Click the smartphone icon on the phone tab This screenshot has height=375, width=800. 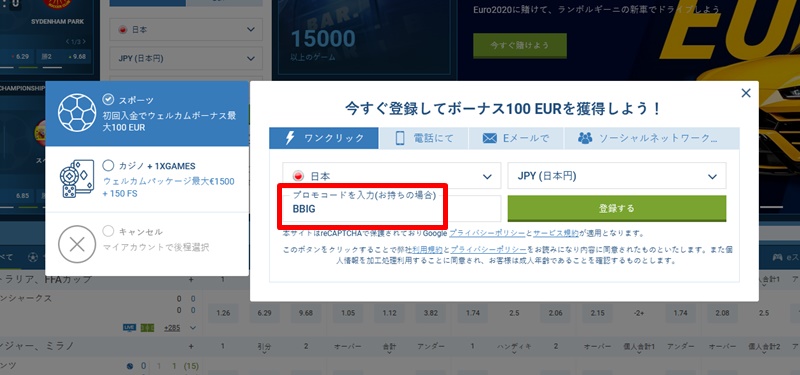click(400, 138)
